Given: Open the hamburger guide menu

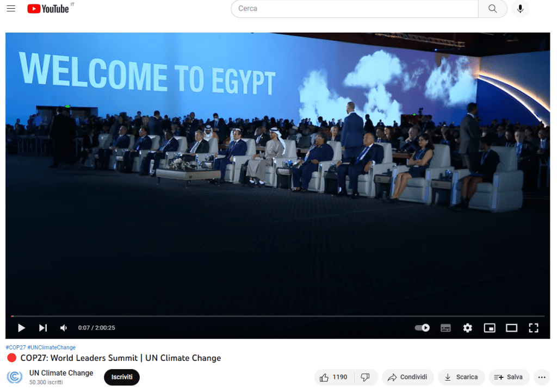Looking at the screenshot, I should pyautogui.click(x=11, y=9).
